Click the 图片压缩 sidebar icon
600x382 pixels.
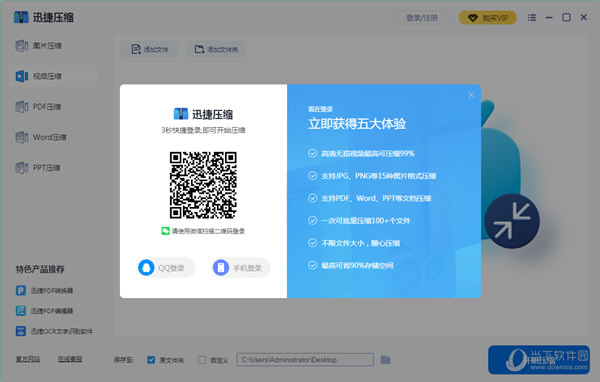21,46
